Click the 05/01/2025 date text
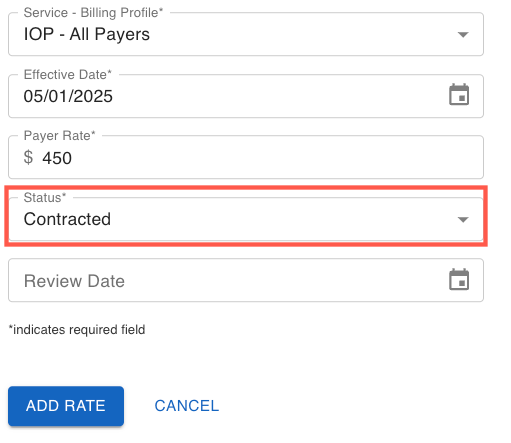Screen dimensions: 511x443 click(68, 96)
